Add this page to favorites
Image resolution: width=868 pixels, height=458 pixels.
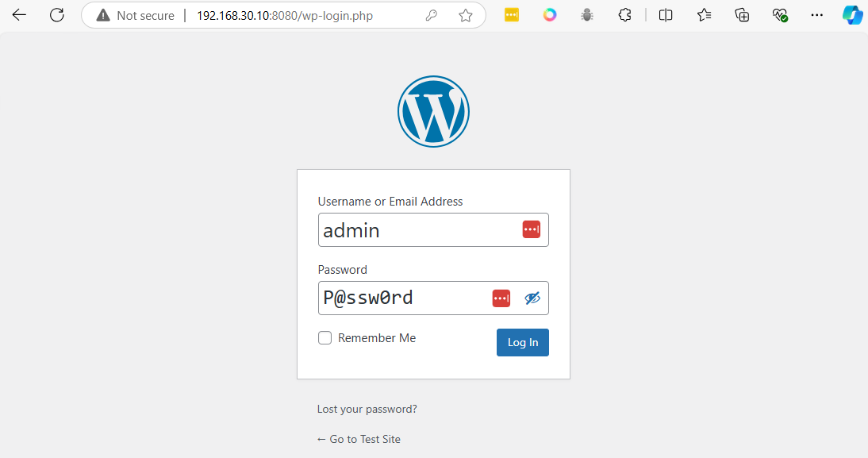[x=466, y=15]
